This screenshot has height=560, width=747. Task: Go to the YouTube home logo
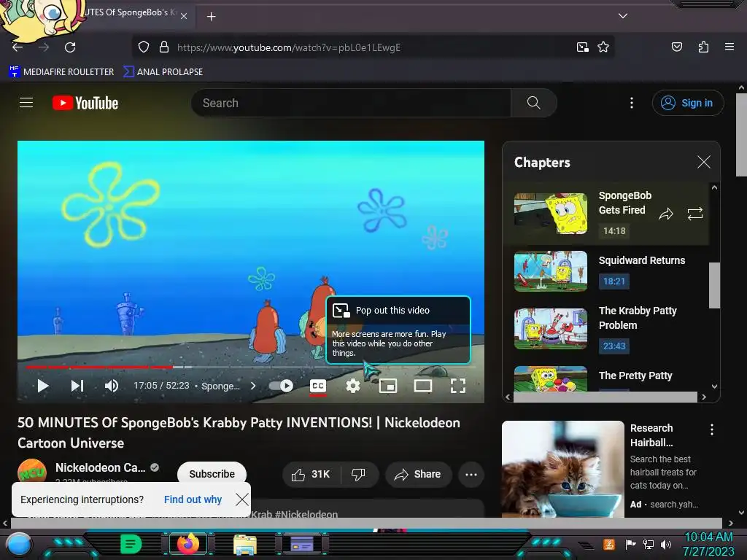click(85, 103)
